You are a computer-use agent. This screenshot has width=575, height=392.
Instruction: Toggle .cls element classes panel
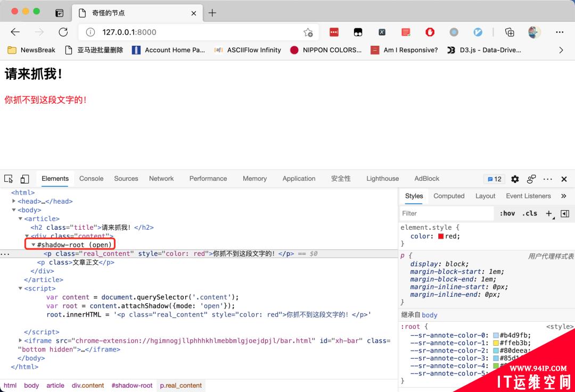[x=530, y=214]
